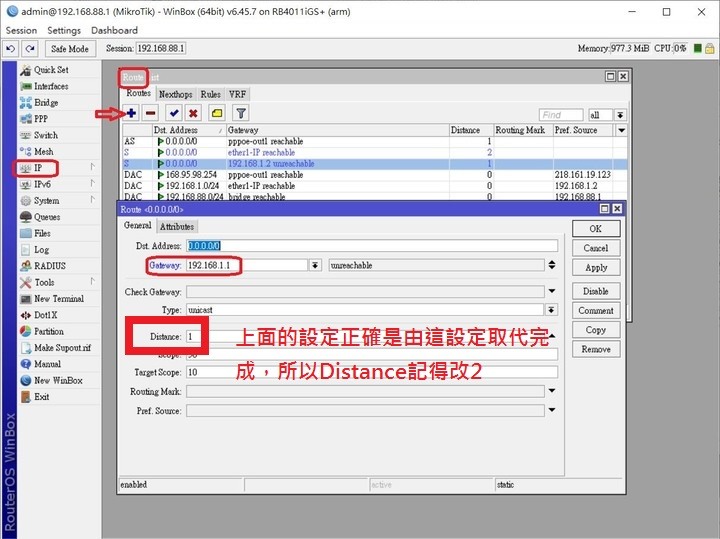The height and width of the screenshot is (539, 720).
Task: Open Mesh in sidebar
Action: pyautogui.click(x=44, y=152)
